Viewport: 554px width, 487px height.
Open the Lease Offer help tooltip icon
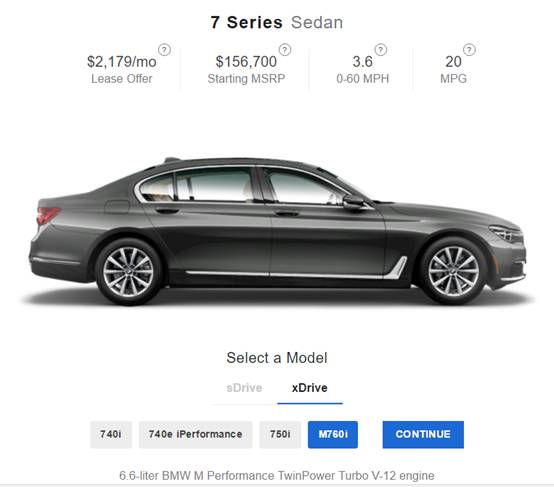point(164,50)
